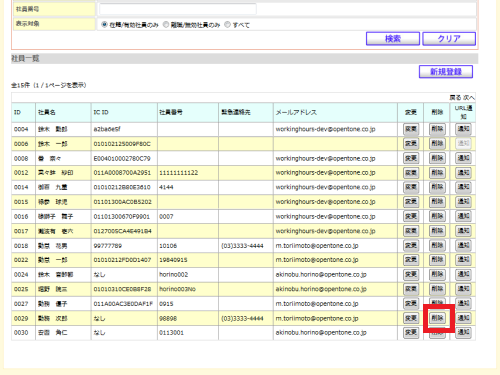Screen dimensions: 500x375
Task: Click 変更 button for employee 0030
Action: coord(411,333)
